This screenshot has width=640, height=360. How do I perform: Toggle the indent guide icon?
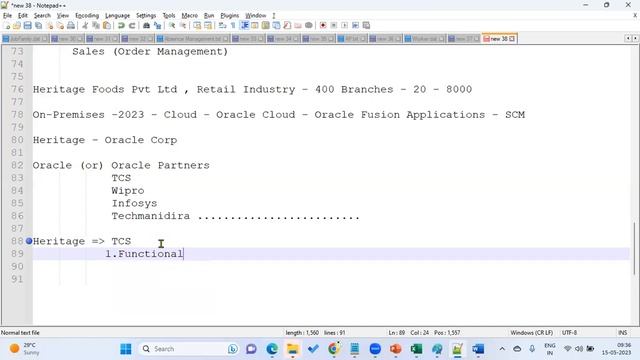244,26
